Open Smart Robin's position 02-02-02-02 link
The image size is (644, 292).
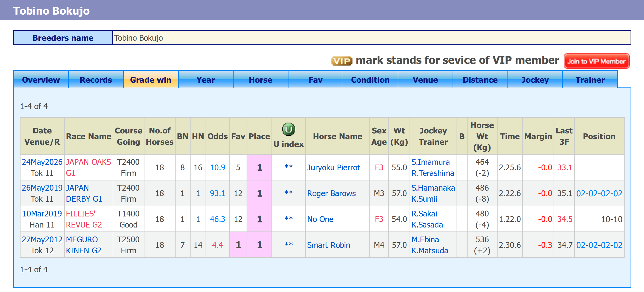(599, 245)
